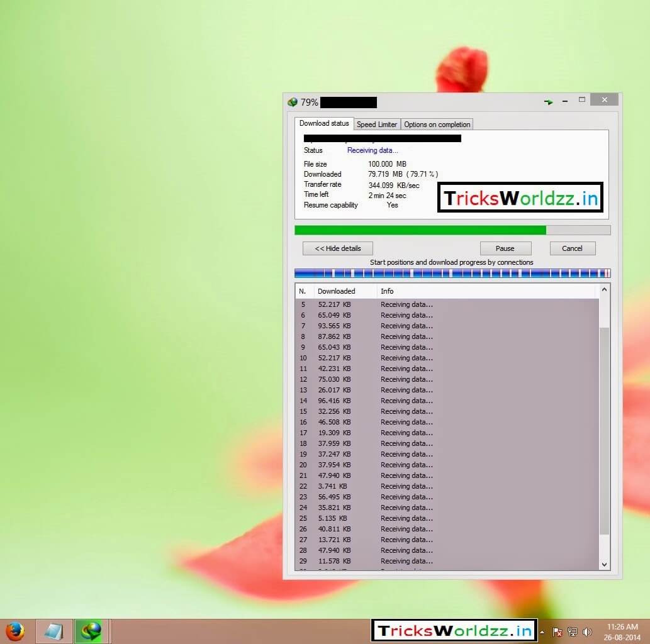The image size is (650, 644).
Task: Select connection 7 row with 93.565 KB
Action: [448, 326]
